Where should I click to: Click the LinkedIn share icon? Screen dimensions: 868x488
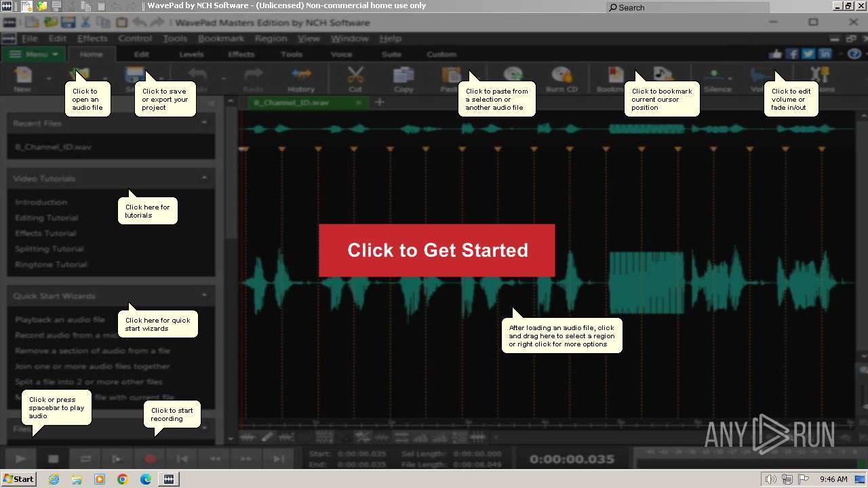825,54
